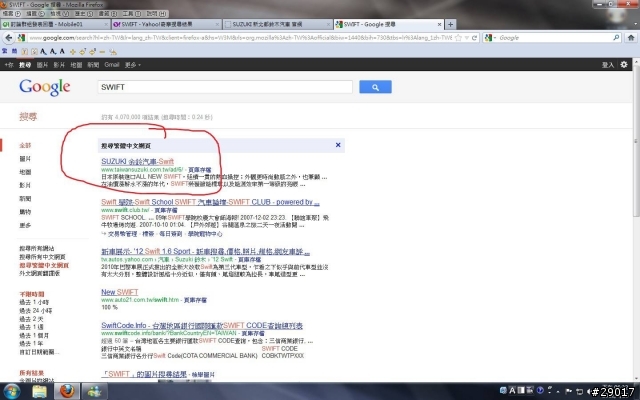This screenshot has height=400, width=640.
Task: Click the yellow minus toolbar icon
Action: [x=102, y=52]
